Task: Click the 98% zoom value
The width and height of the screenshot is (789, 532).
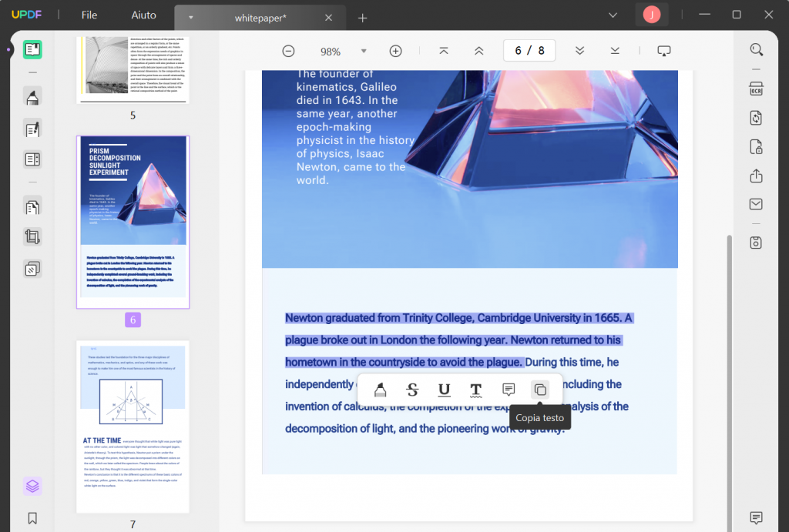Action: 330,52
